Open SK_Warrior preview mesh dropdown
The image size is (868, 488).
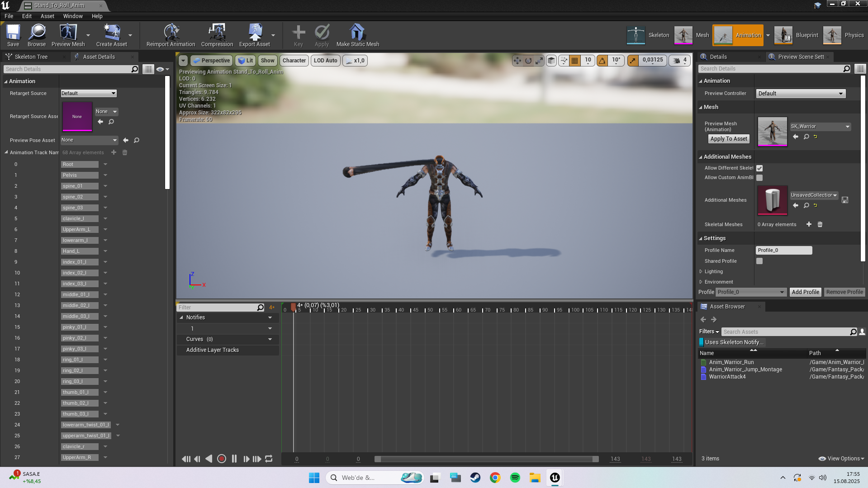[x=821, y=127]
